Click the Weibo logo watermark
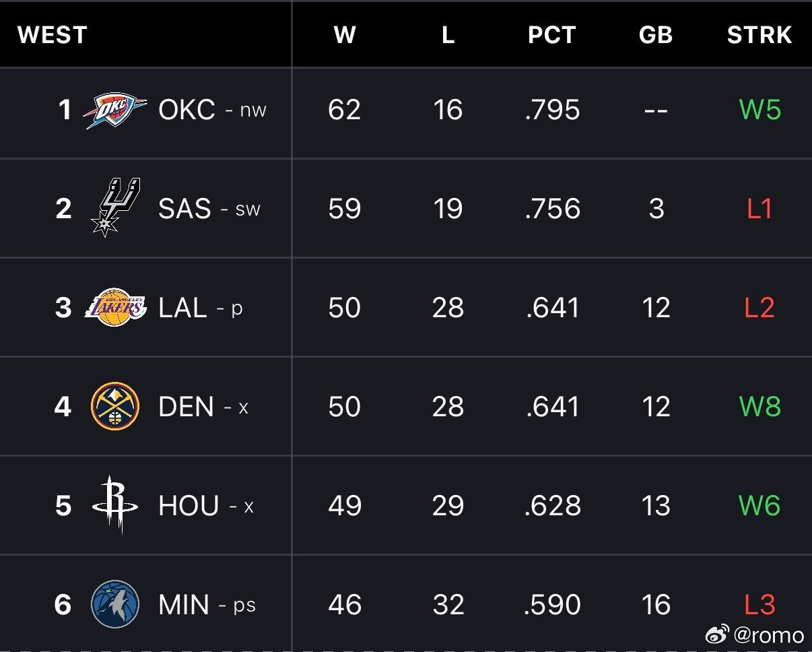The height and width of the screenshot is (652, 812). pos(718,634)
